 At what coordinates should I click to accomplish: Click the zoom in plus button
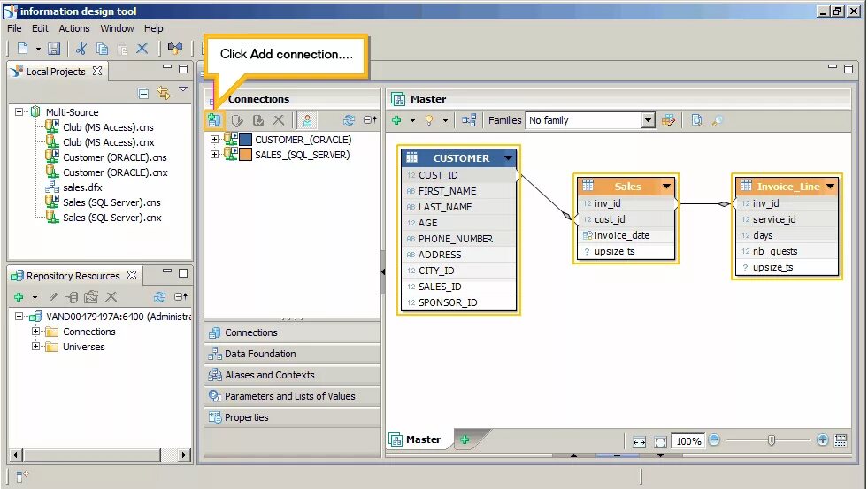point(823,439)
